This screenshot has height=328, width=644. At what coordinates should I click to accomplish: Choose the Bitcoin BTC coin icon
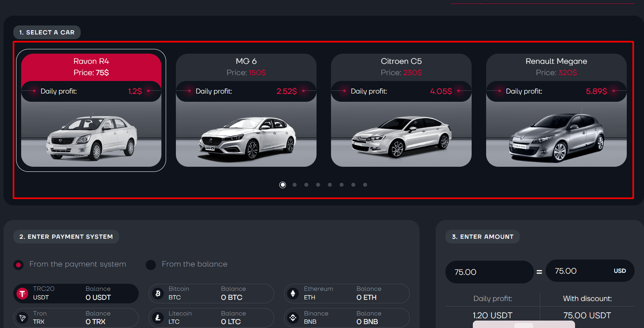158,294
